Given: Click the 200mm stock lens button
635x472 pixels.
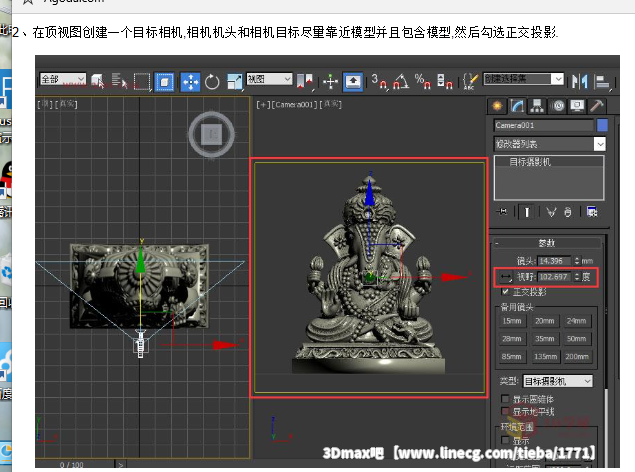Looking at the screenshot, I should [576, 357].
